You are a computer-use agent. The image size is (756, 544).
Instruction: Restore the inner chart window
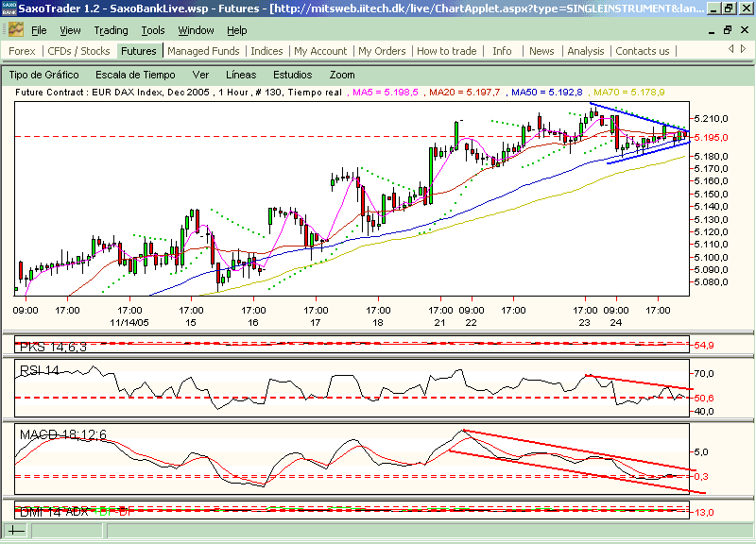tap(728, 30)
